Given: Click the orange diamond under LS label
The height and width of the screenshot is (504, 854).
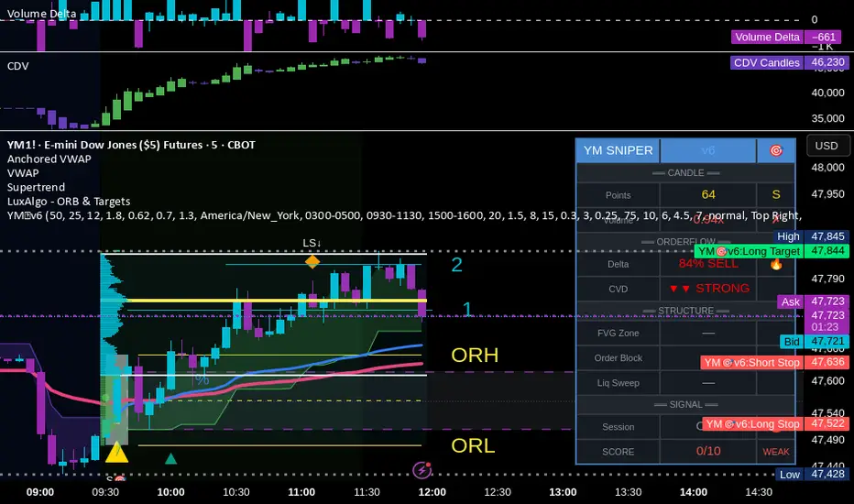Looking at the screenshot, I should [312, 261].
